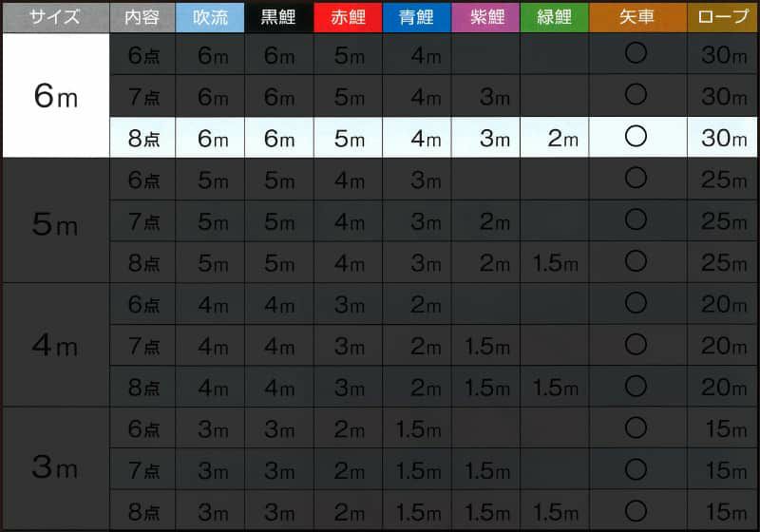Click the 2m green carp cell in highlighted row

click(554, 139)
